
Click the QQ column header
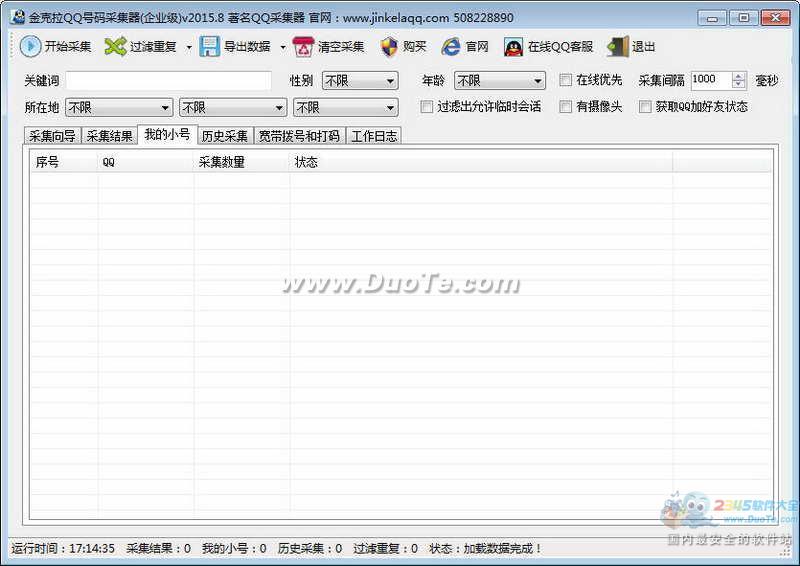(x=145, y=162)
